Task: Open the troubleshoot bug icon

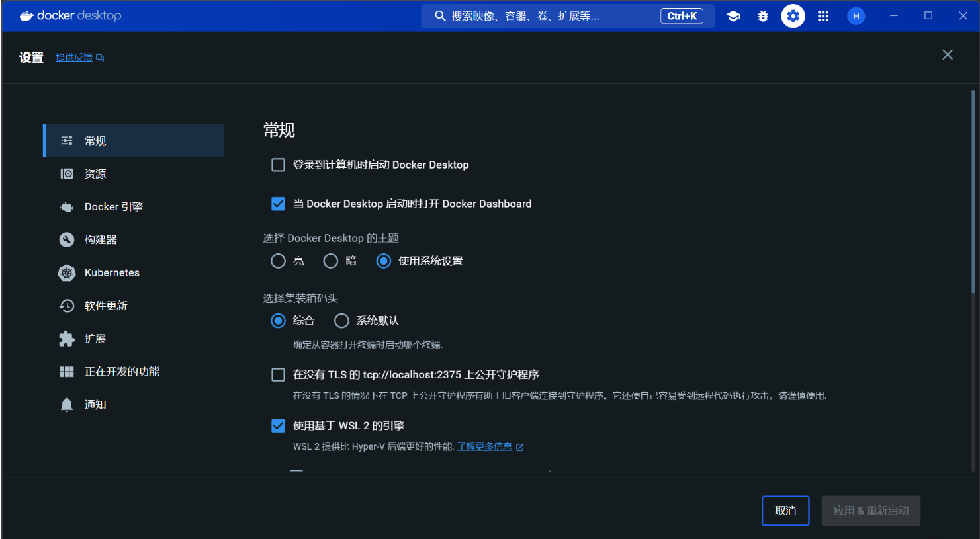Action: click(x=763, y=16)
